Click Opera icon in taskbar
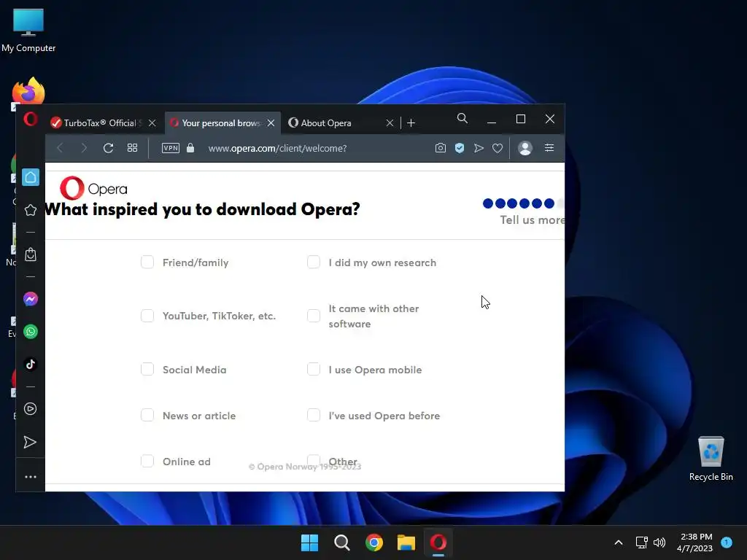 click(x=438, y=542)
